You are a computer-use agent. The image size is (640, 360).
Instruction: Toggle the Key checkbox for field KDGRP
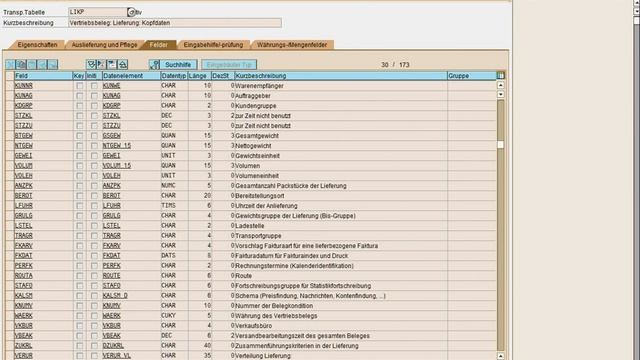pos(80,106)
